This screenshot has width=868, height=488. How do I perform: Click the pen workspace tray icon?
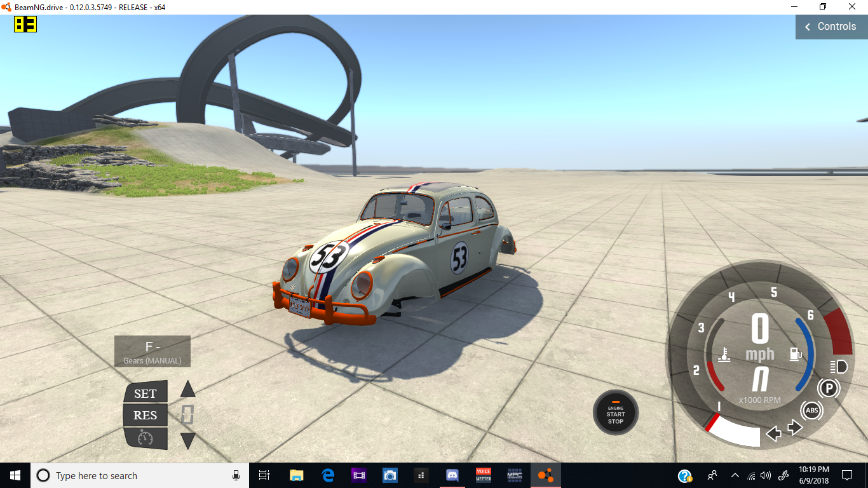click(784, 475)
